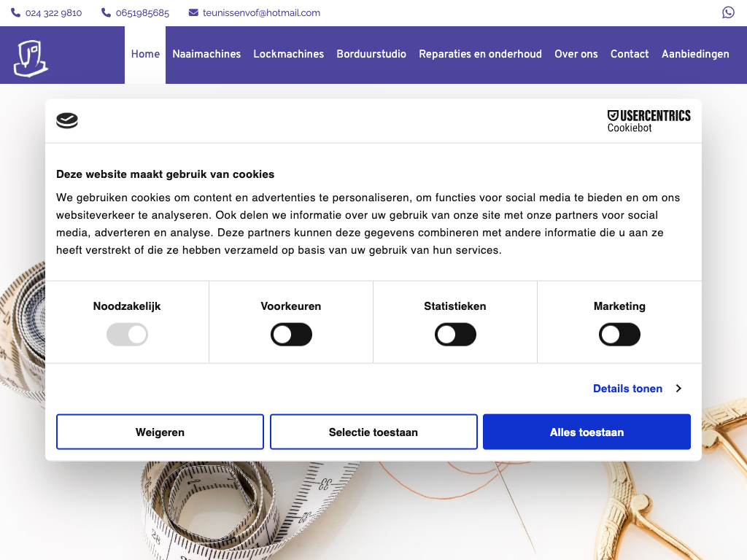Turn on the Statistieken cookie toggle
The width and height of the screenshot is (747, 560).
click(x=455, y=335)
